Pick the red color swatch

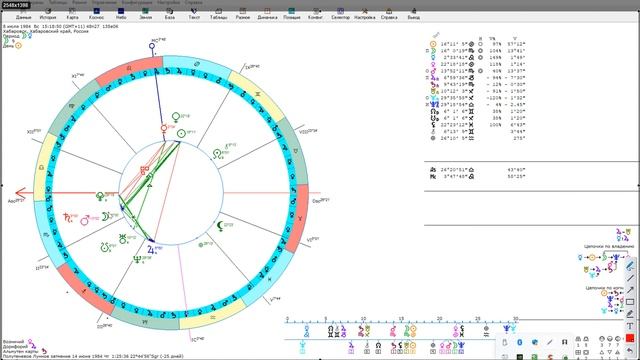point(630,338)
